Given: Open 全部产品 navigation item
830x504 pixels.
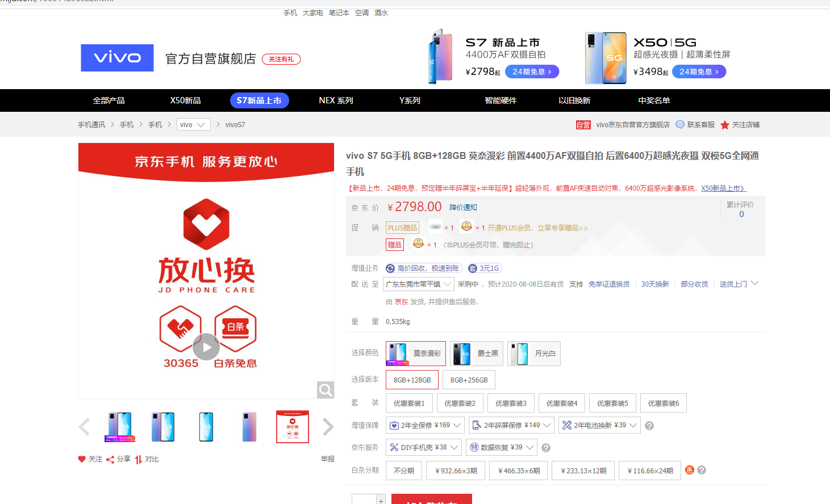Looking at the screenshot, I should point(109,100).
